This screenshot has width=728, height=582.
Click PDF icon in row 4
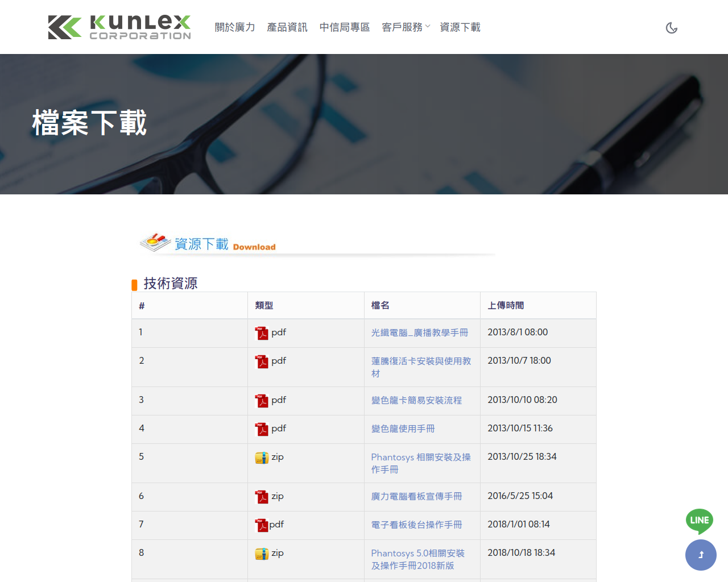(x=262, y=429)
